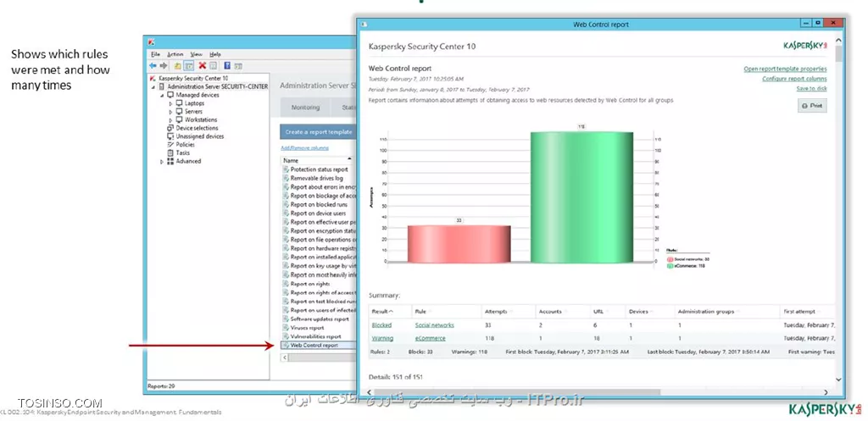Click the Administration Server icon in tree
The height and width of the screenshot is (421, 868).
[x=162, y=87]
